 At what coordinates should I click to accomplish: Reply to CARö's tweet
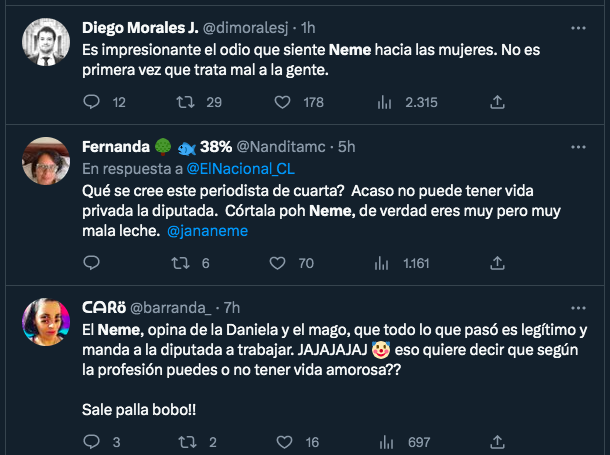coord(91,441)
